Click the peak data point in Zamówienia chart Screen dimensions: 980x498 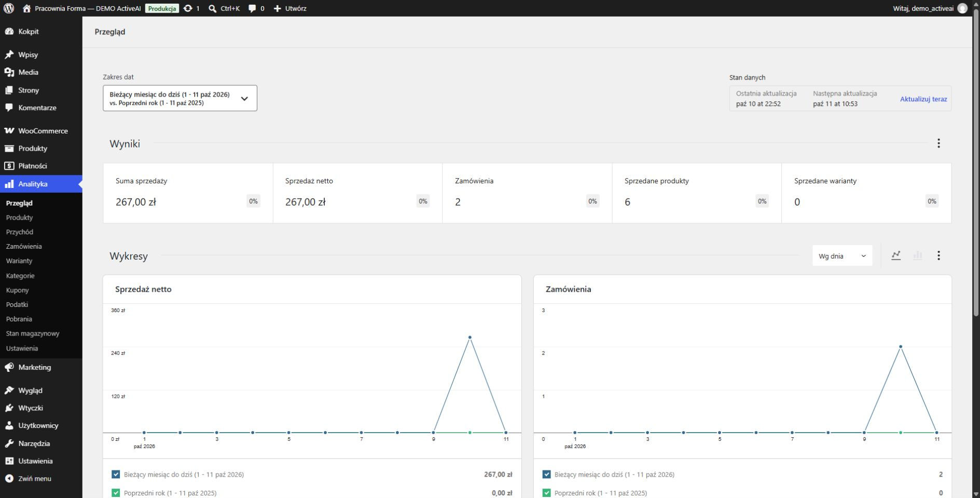(901, 346)
